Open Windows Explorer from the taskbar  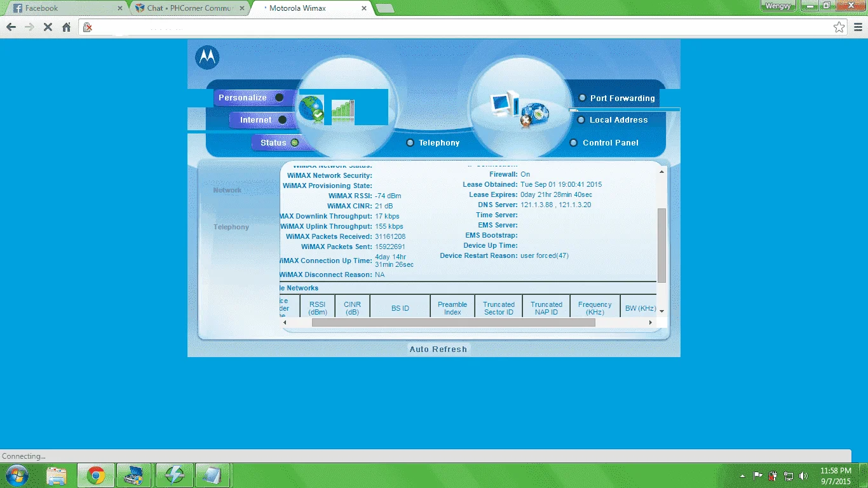point(57,475)
